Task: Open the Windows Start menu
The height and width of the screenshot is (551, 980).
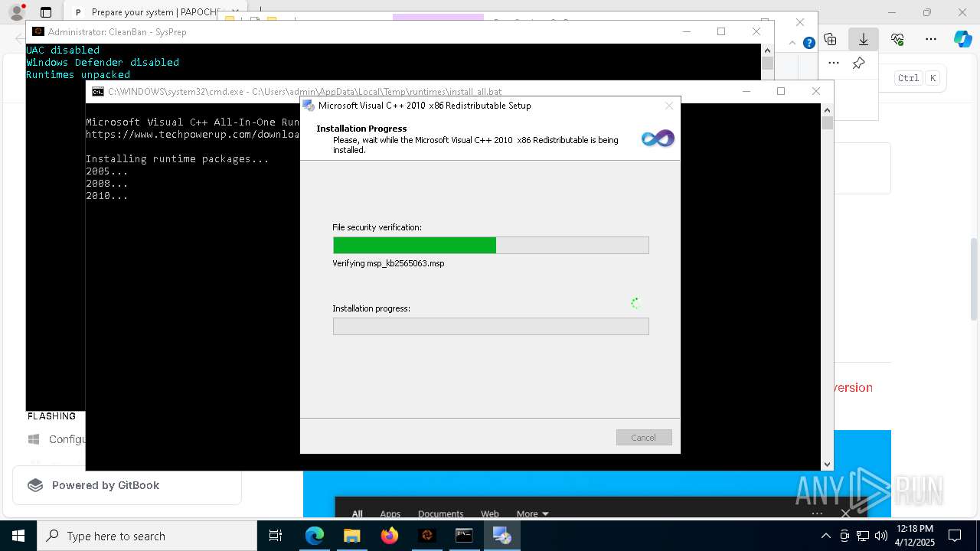Action: [18, 536]
